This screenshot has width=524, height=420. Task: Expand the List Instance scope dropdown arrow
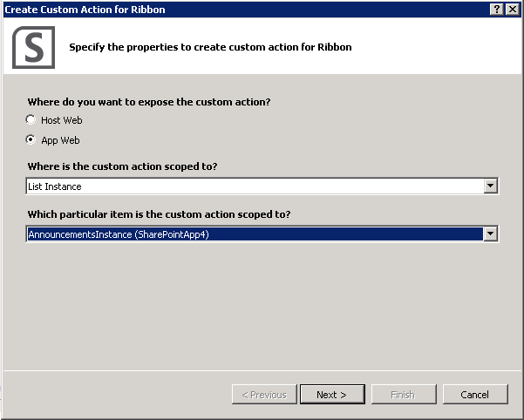pyautogui.click(x=490, y=186)
